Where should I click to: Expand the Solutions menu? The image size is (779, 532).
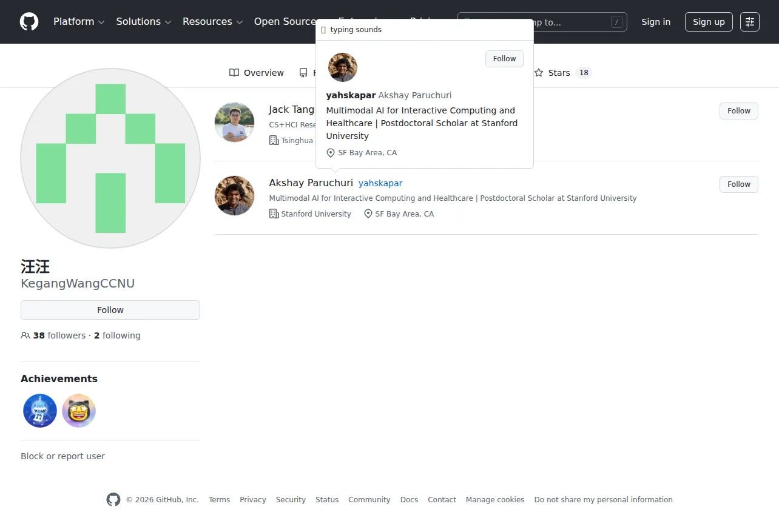click(144, 22)
